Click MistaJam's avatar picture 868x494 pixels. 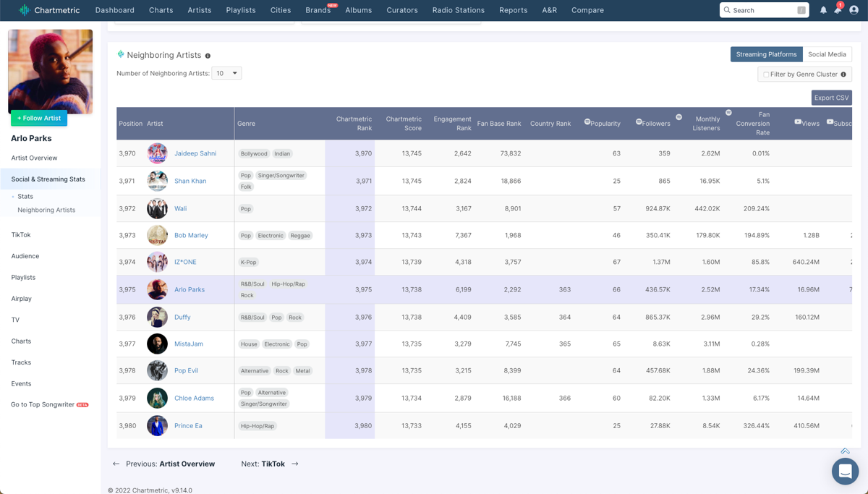pos(157,344)
